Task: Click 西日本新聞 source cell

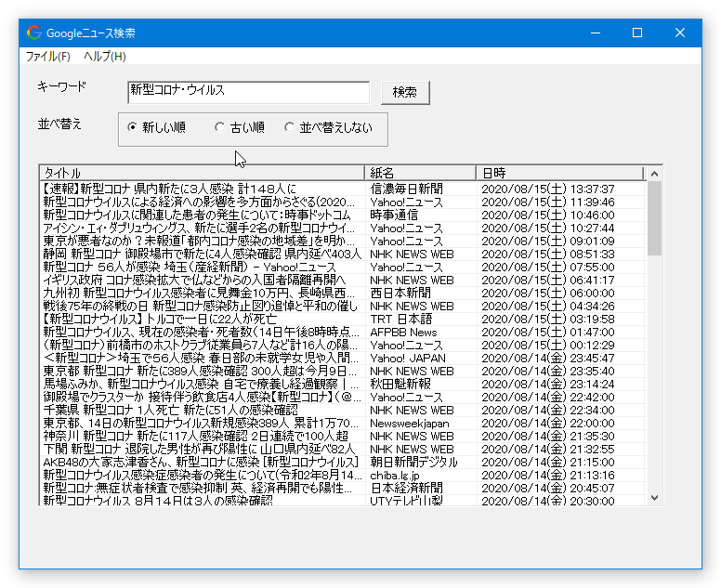Action: click(x=400, y=293)
